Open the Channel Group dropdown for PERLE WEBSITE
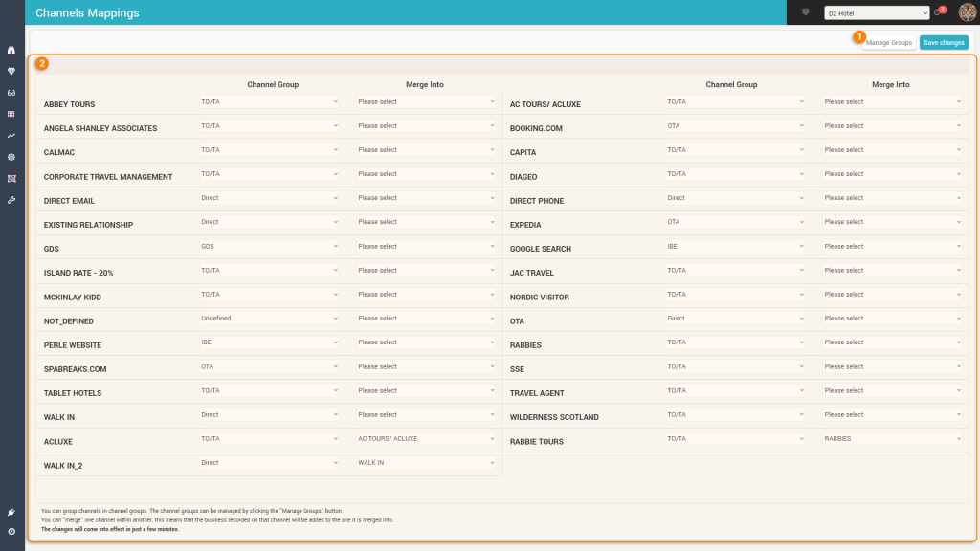This screenshot has width=980, height=551. [x=269, y=342]
